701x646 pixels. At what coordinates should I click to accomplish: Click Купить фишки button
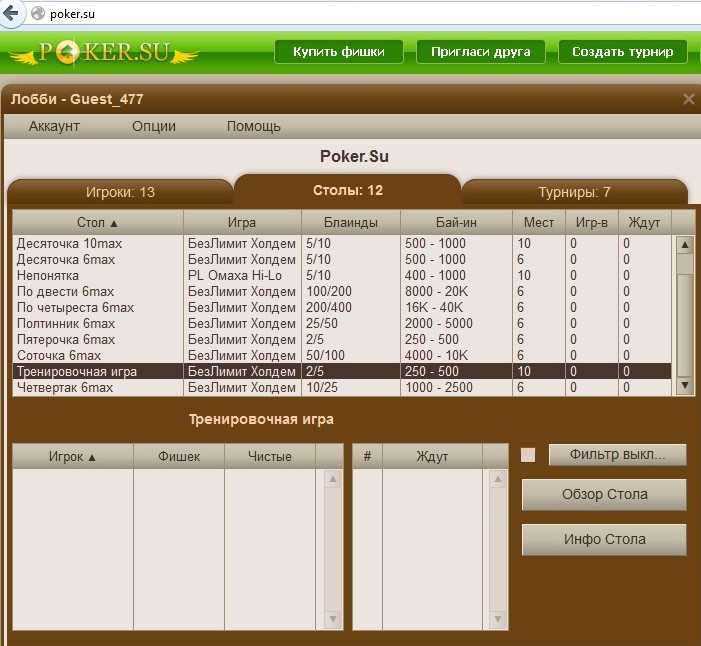339,52
